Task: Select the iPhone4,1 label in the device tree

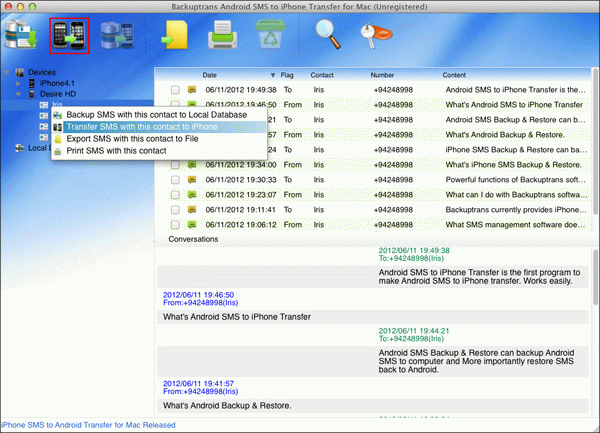Action: click(x=57, y=83)
